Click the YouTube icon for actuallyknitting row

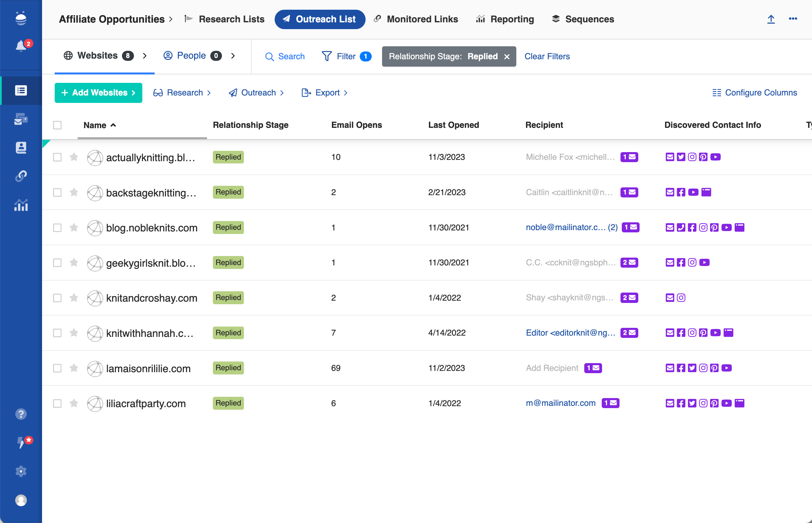(715, 157)
